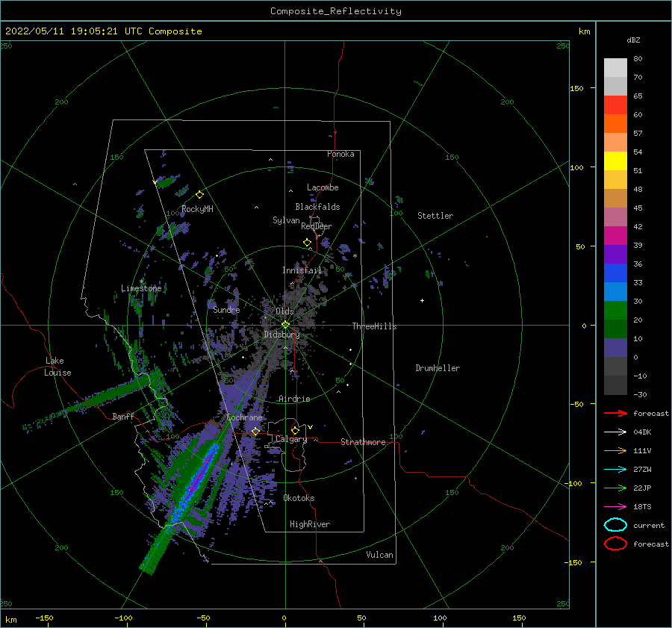
Task: Click the yellow diamond marker below RedDeer
Action: [x=308, y=243]
